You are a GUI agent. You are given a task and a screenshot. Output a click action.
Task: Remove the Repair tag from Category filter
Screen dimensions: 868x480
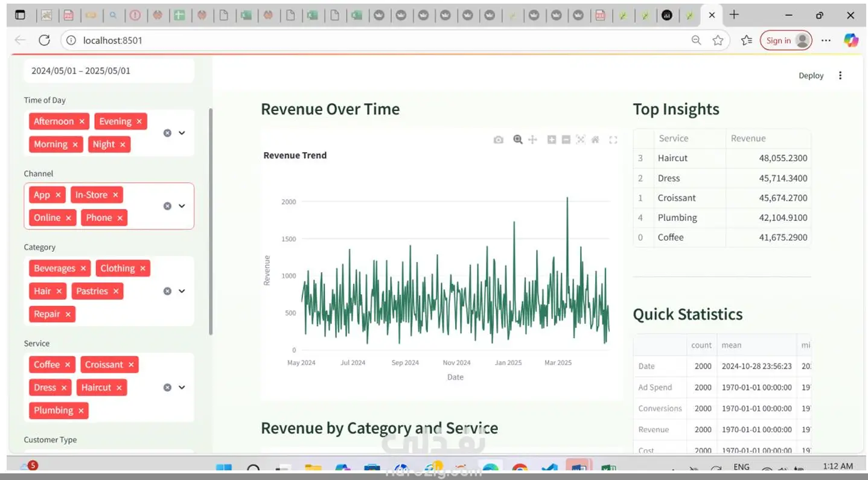[68, 314]
